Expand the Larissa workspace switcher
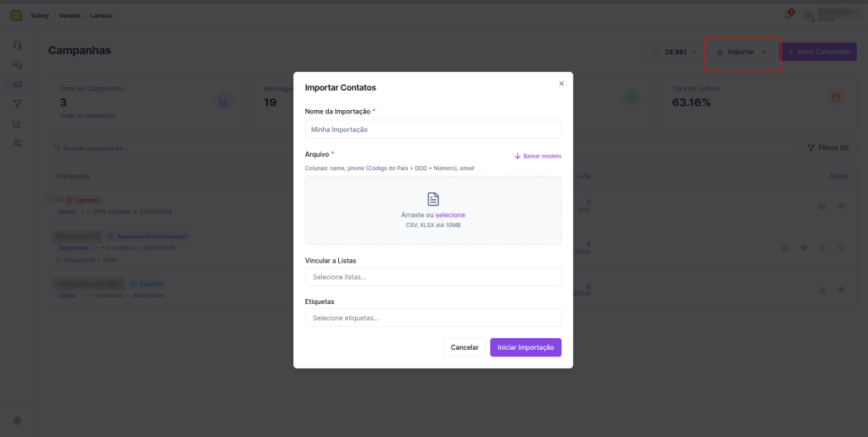The image size is (868, 437). pos(105,15)
